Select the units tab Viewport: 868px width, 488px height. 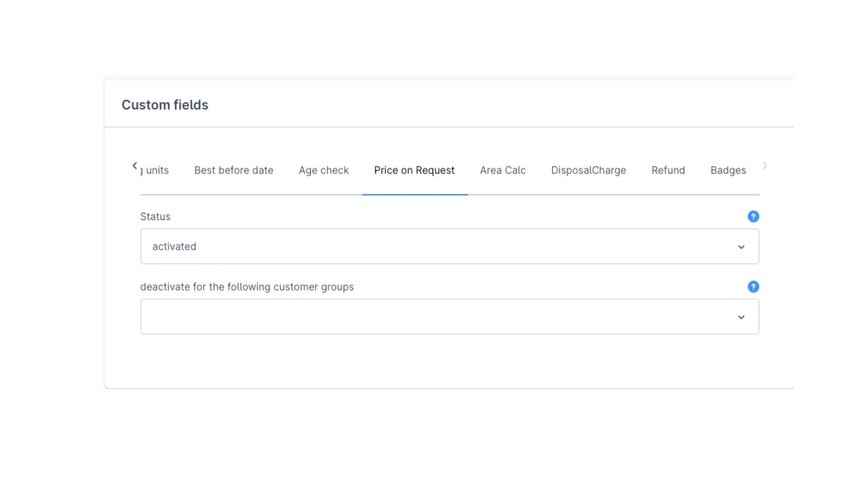[x=155, y=170]
